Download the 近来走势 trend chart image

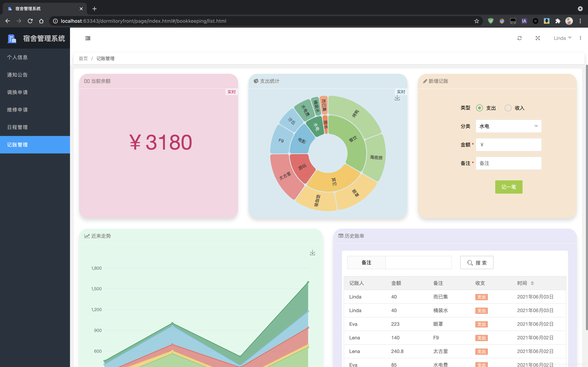click(x=313, y=253)
